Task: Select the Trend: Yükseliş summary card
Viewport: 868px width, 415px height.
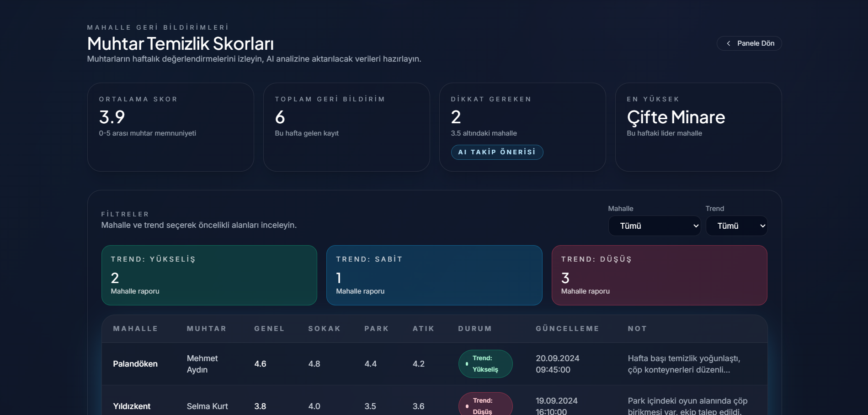Action: pos(209,275)
